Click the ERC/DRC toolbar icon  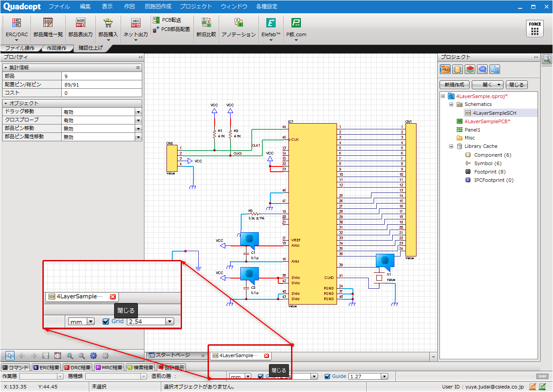[x=16, y=23]
